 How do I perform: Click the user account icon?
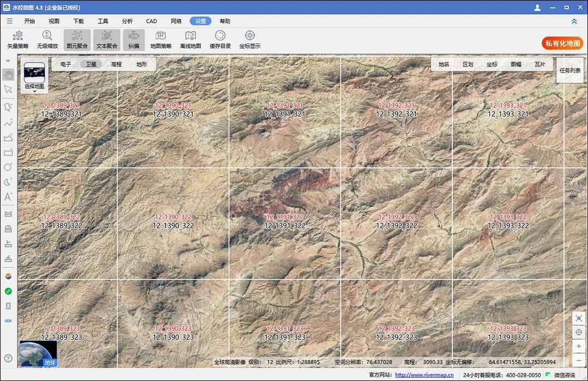[537, 8]
